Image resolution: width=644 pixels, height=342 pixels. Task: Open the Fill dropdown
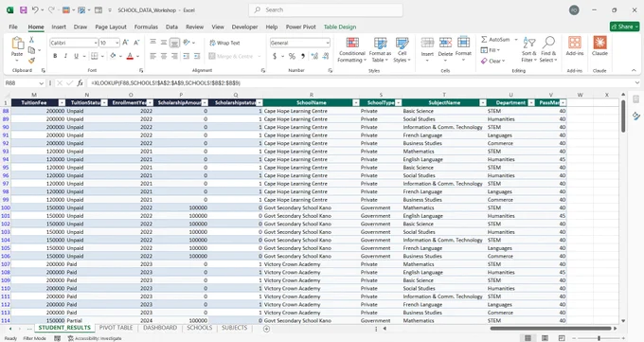[x=491, y=50]
